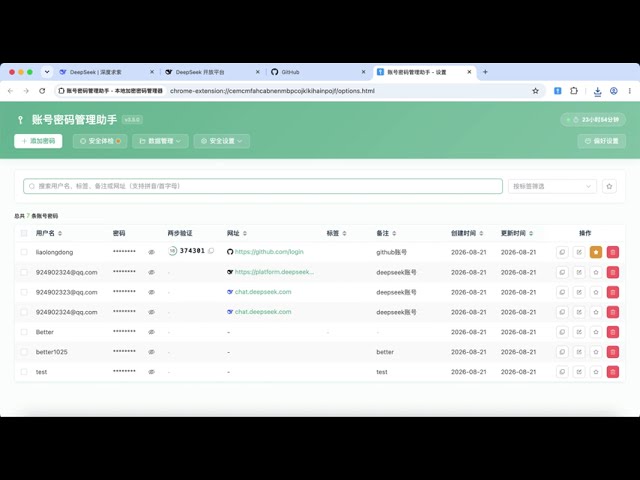
Task: Click the 23小时54分钟 timer badge
Action: (593, 120)
